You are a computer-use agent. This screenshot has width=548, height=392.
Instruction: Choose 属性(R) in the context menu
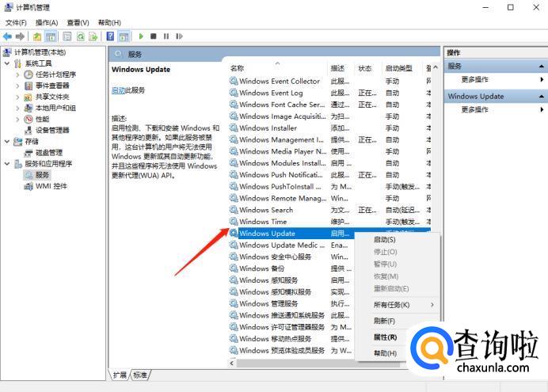tap(385, 337)
